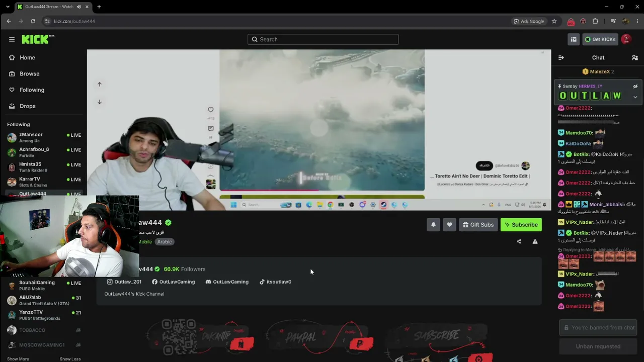The height and width of the screenshot is (362, 644).
Task: Expand the pinned OUTLAW message chevron
Action: pyautogui.click(x=635, y=97)
